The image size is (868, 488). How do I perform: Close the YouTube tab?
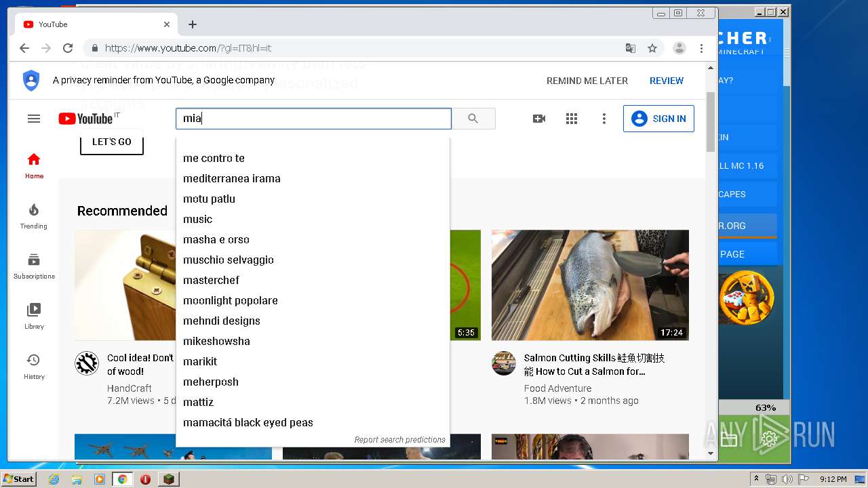[167, 24]
